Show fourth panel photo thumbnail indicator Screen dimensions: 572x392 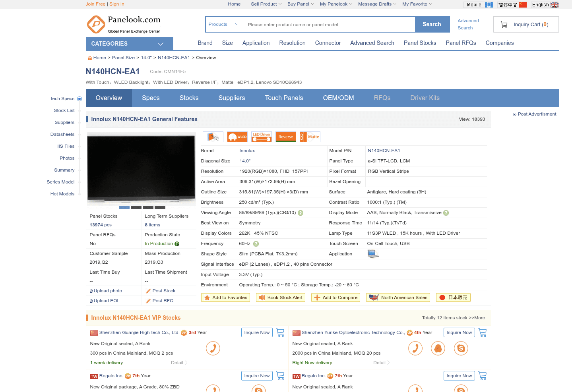[160, 208]
